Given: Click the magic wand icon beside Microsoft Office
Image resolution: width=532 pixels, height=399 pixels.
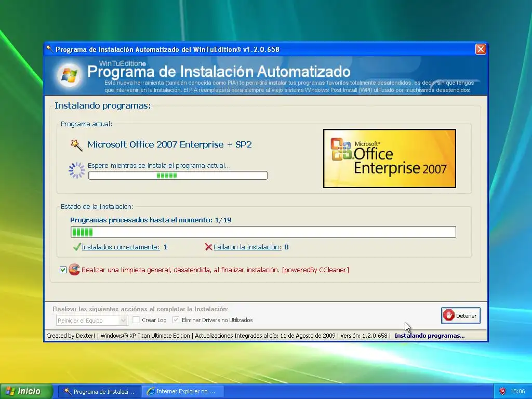Looking at the screenshot, I should click(76, 145).
